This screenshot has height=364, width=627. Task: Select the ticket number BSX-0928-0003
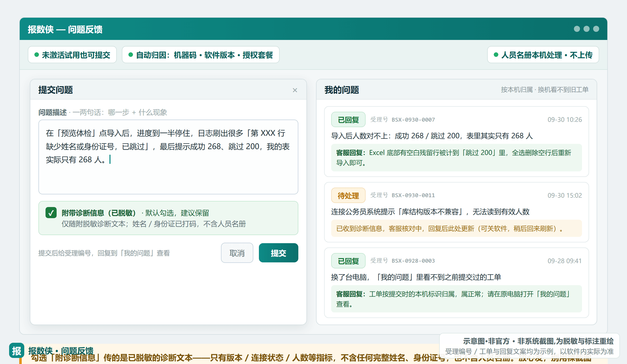pos(413,261)
